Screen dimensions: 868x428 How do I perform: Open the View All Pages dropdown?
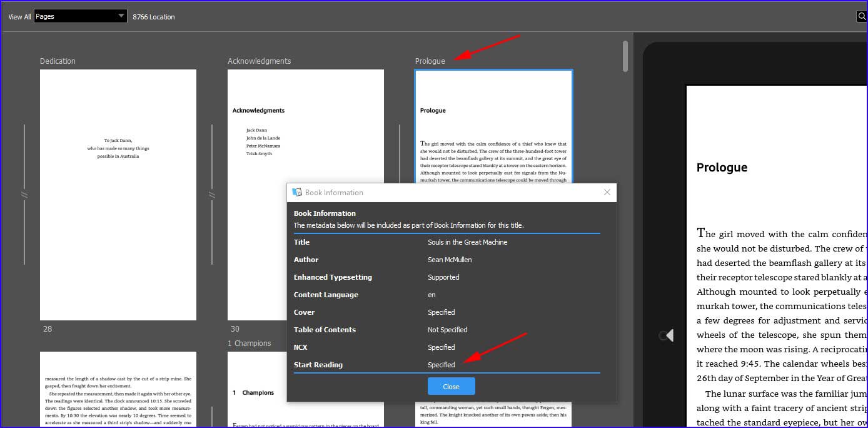point(81,16)
